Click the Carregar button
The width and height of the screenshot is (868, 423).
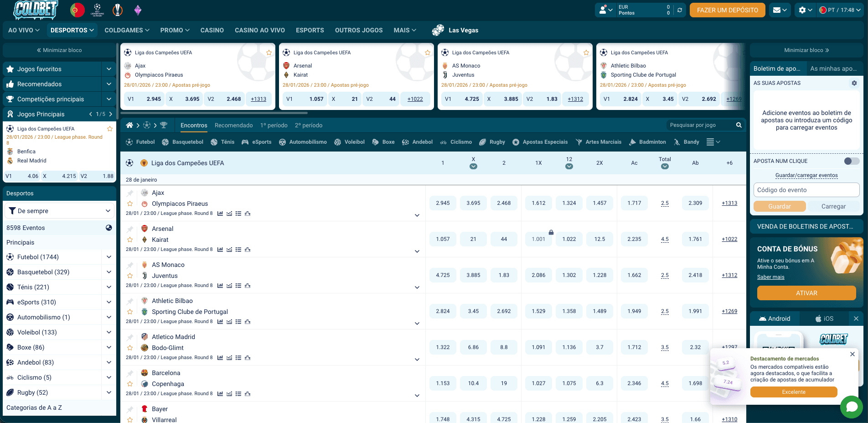pos(833,206)
